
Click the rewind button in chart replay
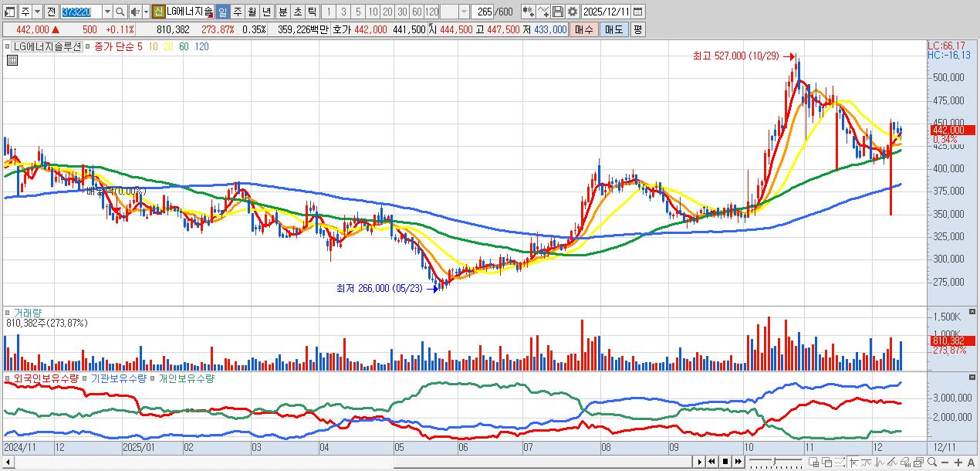pyautogui.click(x=712, y=462)
